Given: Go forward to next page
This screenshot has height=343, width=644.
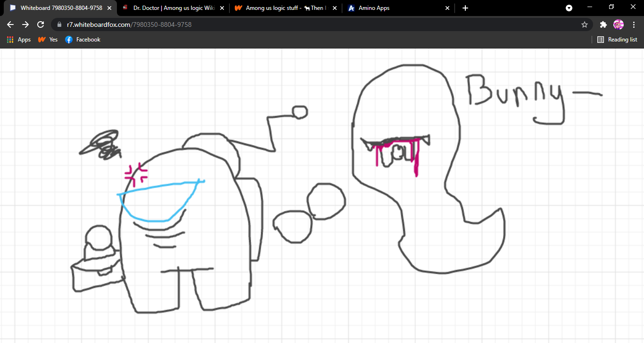Looking at the screenshot, I should coord(25,24).
